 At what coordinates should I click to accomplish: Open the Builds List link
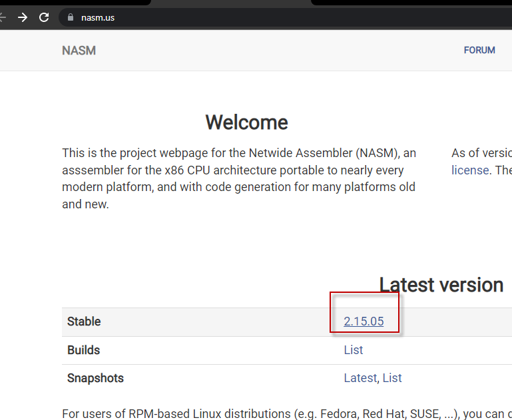point(353,349)
